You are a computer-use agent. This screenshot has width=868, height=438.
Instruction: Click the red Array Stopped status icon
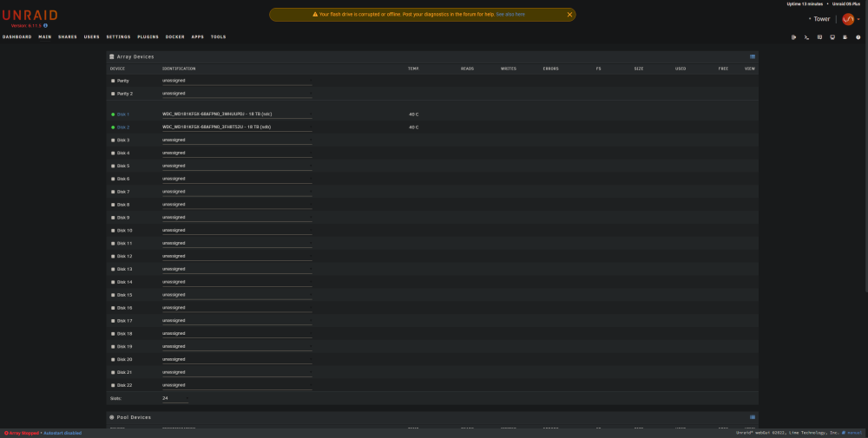point(6,433)
